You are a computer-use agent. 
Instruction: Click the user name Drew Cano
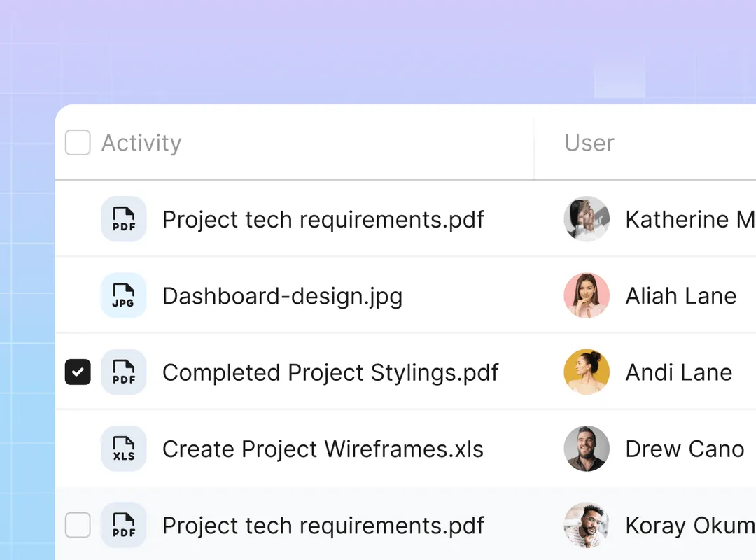[x=685, y=449]
